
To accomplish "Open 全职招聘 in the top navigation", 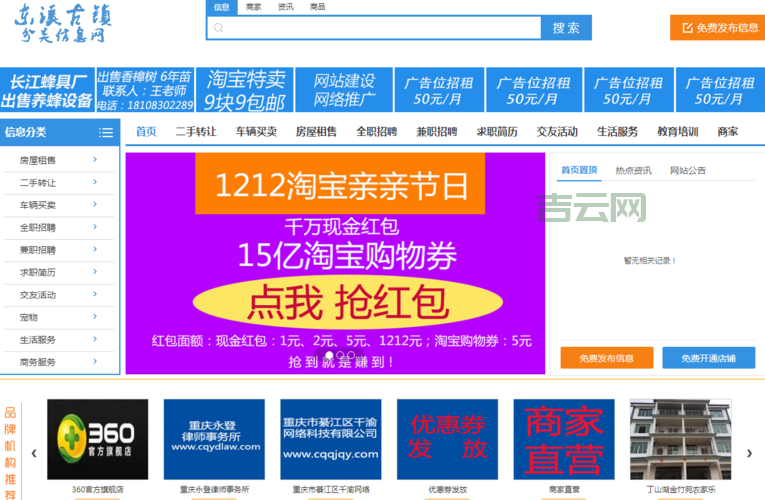I will tap(377, 132).
